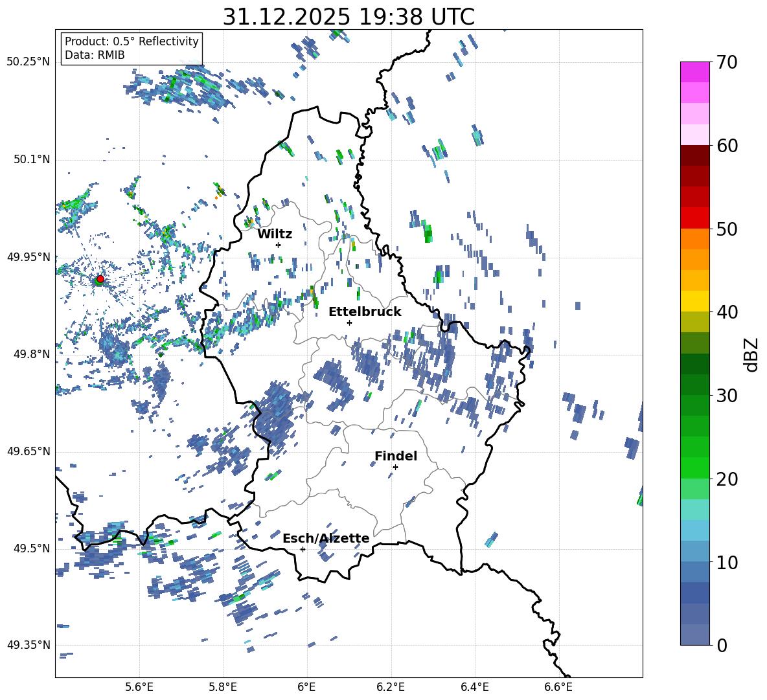Click the 5.8°E longitude label

223,688
